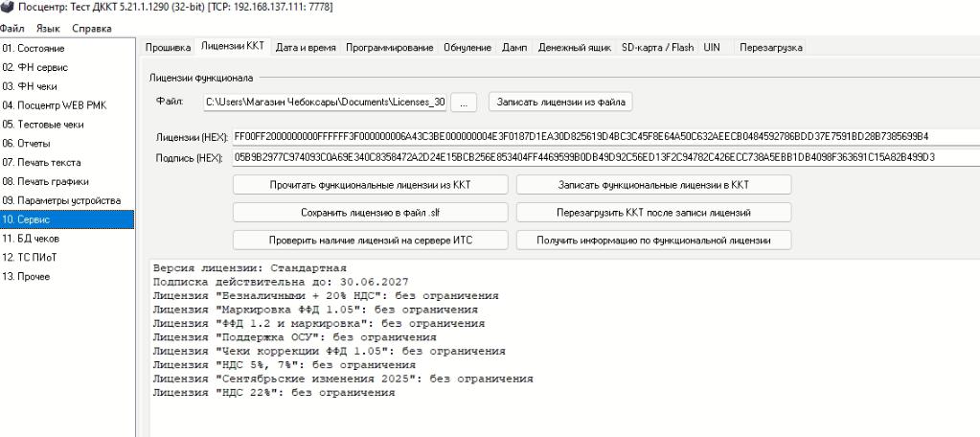Click the Файл: field label
980x437 pixels.
click(x=170, y=102)
